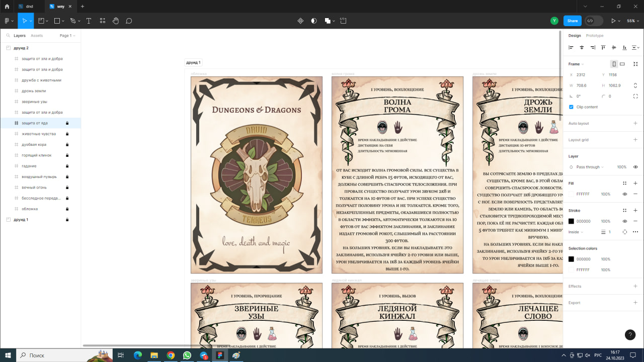Switch to the Assets tab
Screen dimensions: 644x362
pyautogui.click(x=37, y=36)
